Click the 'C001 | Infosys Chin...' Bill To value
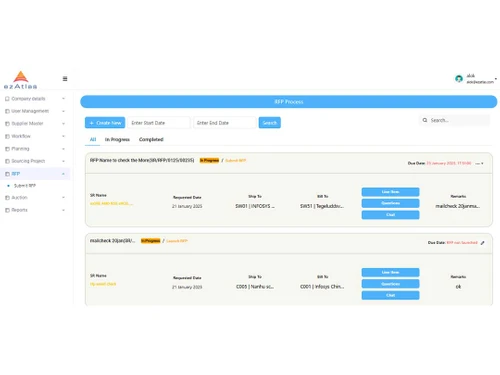This screenshot has height=375, width=500. pyautogui.click(x=322, y=287)
